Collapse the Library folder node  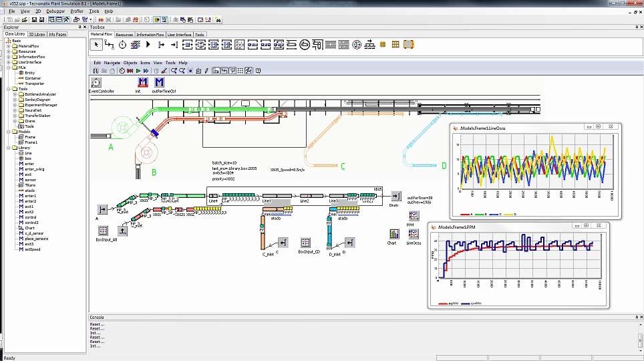pyautogui.click(x=8, y=148)
